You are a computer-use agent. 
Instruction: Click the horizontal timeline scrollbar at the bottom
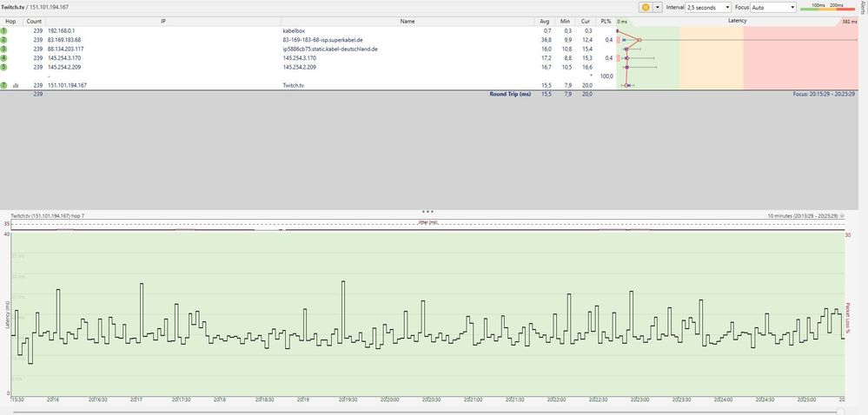[427, 412]
